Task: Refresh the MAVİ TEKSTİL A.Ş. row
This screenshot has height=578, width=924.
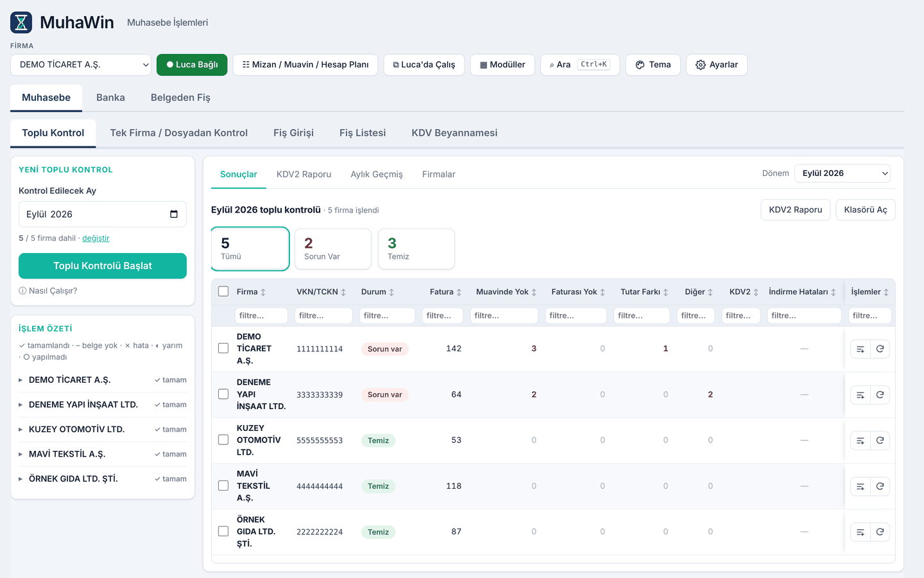Action: pos(880,486)
